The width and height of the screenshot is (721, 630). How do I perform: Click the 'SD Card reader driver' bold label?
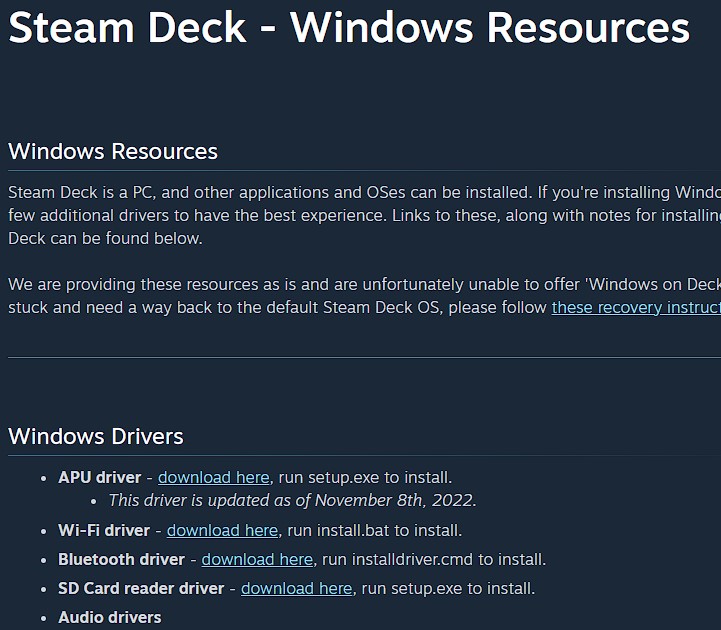click(x=141, y=588)
